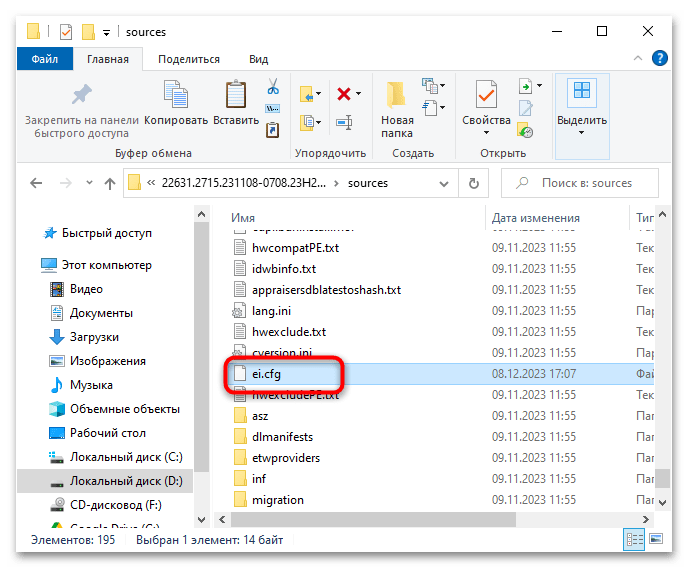This screenshot has height=568, width=688.
Task: Click the Properties checkmark icon
Action: point(486,93)
